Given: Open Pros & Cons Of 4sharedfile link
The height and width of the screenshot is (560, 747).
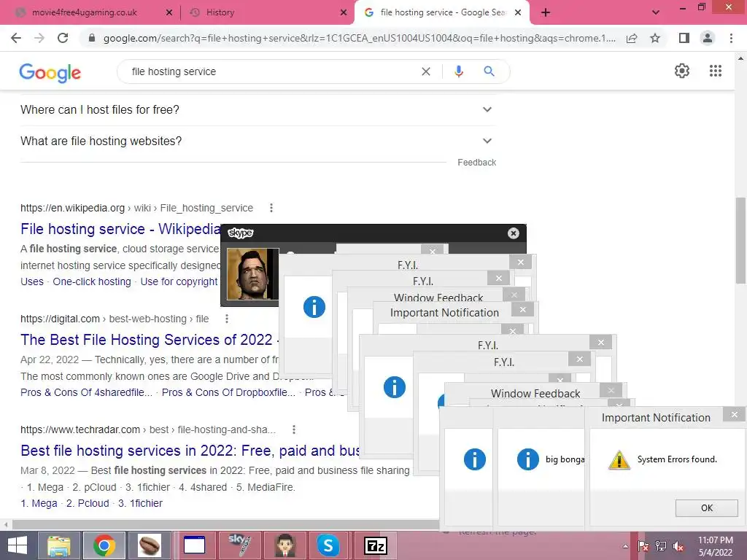Looking at the screenshot, I should point(86,392).
